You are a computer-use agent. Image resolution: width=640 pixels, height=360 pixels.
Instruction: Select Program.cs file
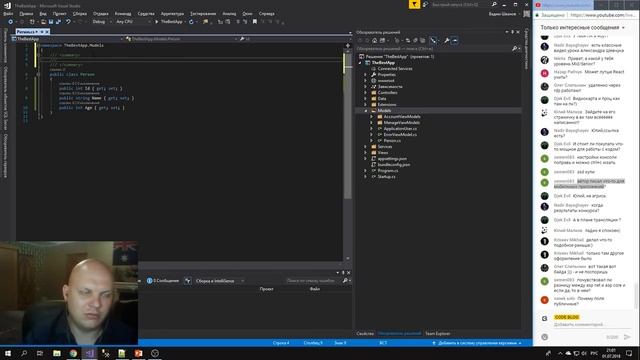click(387, 171)
